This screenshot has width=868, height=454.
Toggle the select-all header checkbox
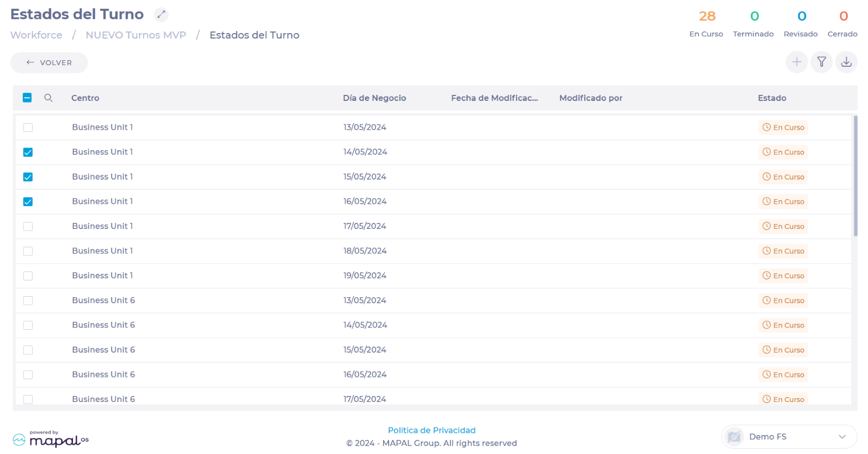pos(27,98)
